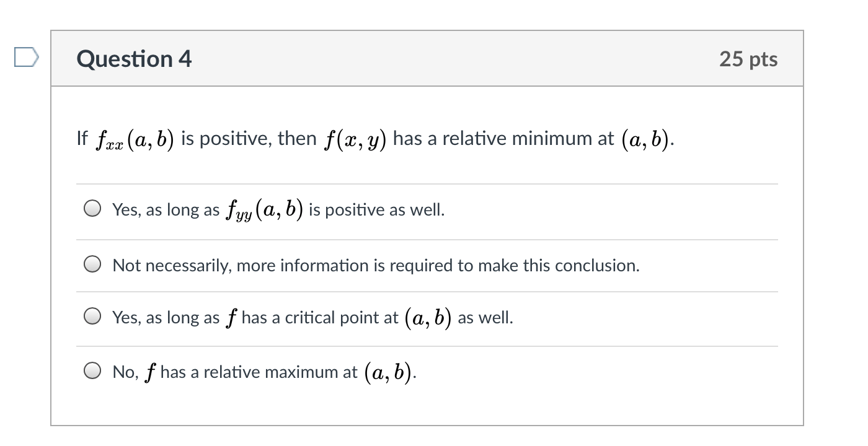Screen dimensions: 868x446
Task: Click the 'has a critical point at' answer text
Action: click(x=320, y=318)
